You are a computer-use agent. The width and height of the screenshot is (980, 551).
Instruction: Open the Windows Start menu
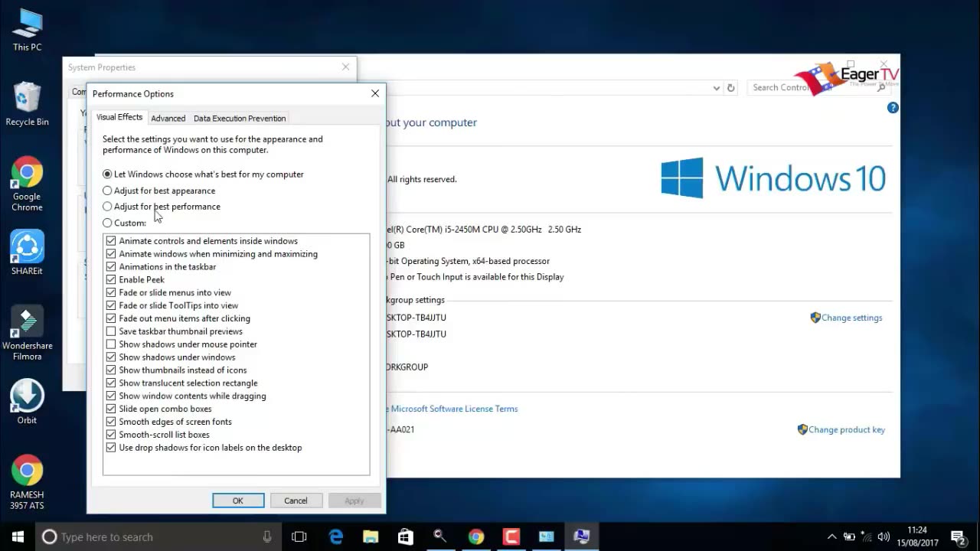click(x=18, y=536)
